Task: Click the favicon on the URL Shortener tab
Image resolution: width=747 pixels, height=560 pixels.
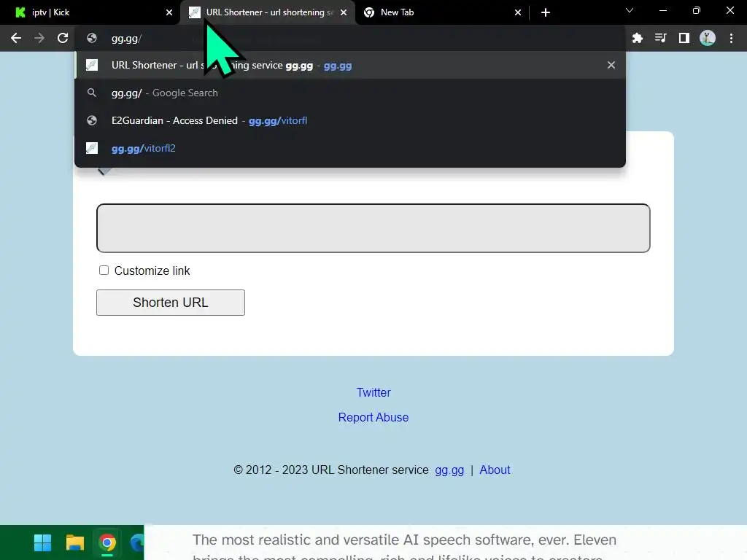Action: point(194,12)
